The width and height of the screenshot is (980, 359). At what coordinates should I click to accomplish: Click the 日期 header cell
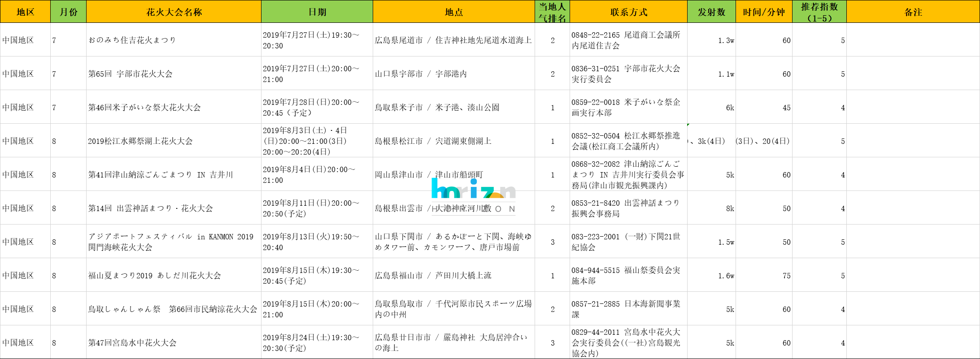(x=317, y=12)
